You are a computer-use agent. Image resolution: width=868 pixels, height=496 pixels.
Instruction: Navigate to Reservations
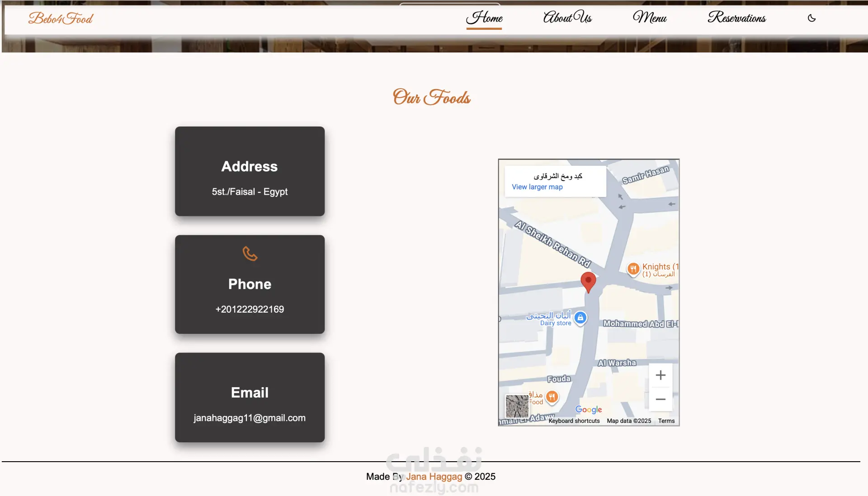tap(736, 18)
